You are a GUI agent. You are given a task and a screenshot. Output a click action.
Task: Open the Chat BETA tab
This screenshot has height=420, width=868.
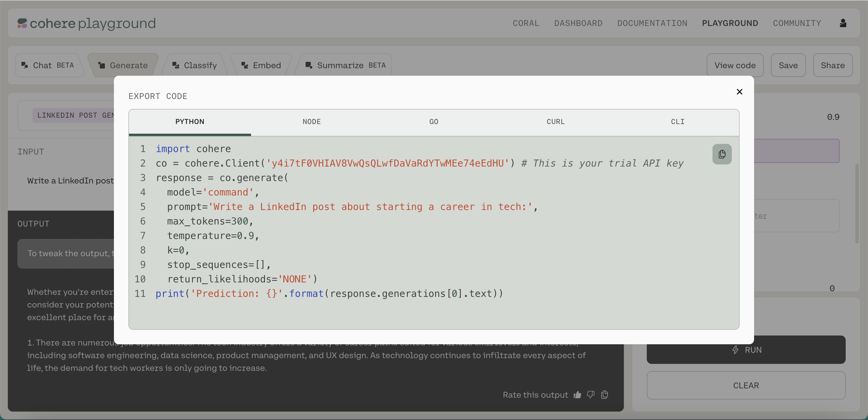tap(48, 65)
